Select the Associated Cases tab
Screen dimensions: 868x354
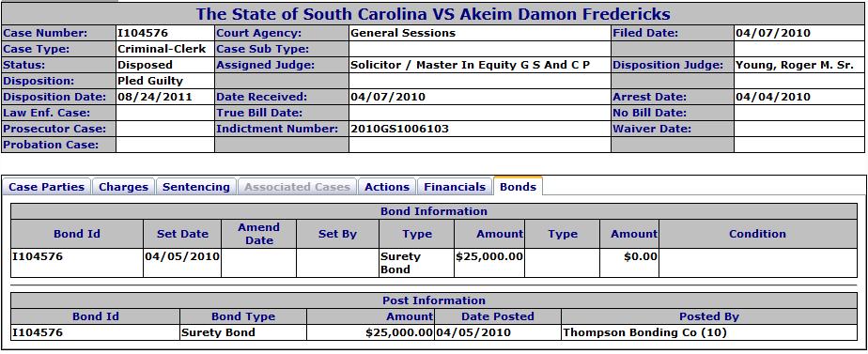[x=297, y=187]
